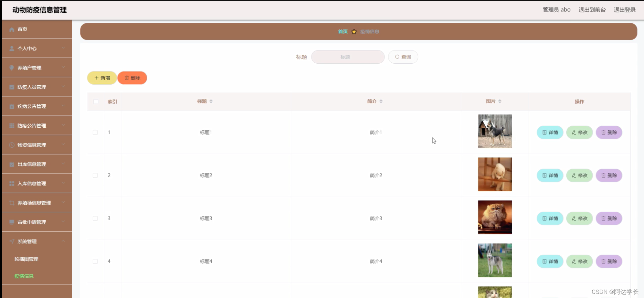The image size is (644, 298).
Task: Click the clipboard icon beside 疾病公告管理
Action: [12, 106]
